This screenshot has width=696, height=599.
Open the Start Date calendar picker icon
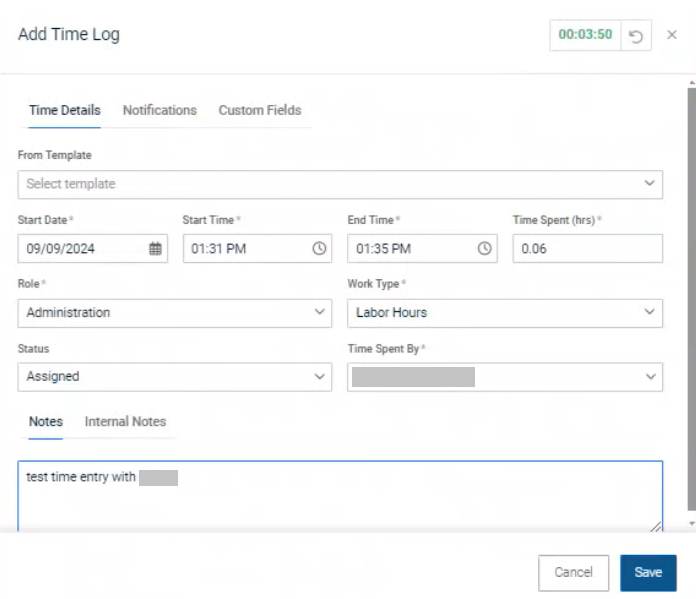[x=155, y=249]
